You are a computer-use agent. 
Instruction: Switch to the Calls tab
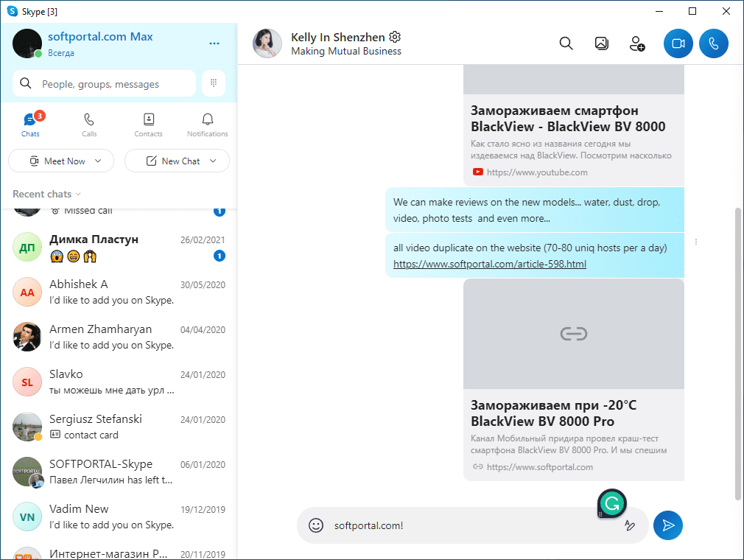pos(89,125)
